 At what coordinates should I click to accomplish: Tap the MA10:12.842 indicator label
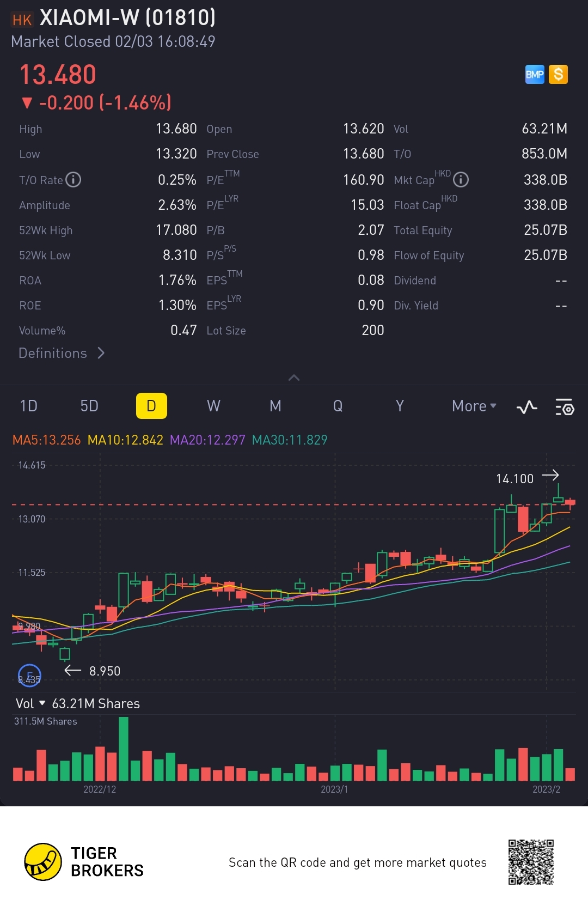tap(125, 440)
